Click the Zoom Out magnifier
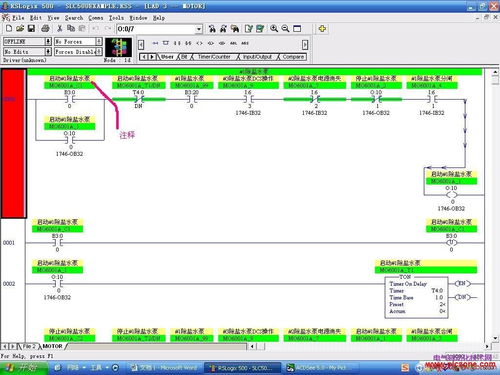The height and width of the screenshot is (375, 500). coord(285,29)
